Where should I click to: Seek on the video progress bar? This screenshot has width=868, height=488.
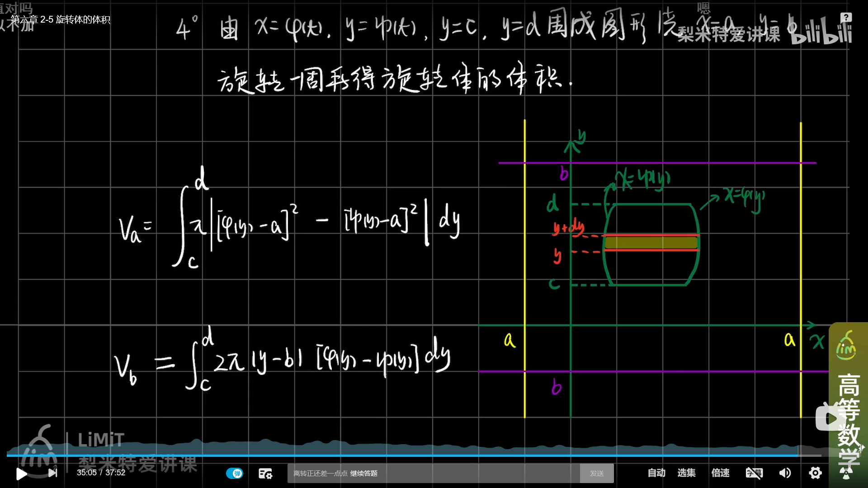pos(407,455)
